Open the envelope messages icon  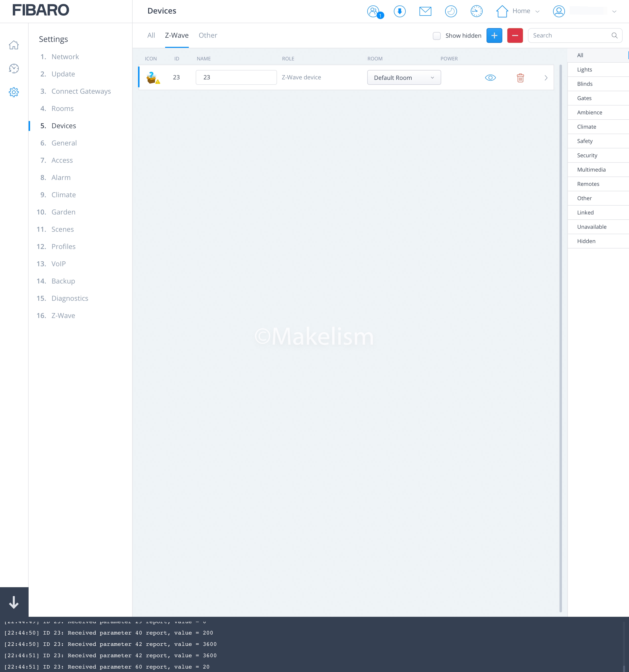pos(425,12)
